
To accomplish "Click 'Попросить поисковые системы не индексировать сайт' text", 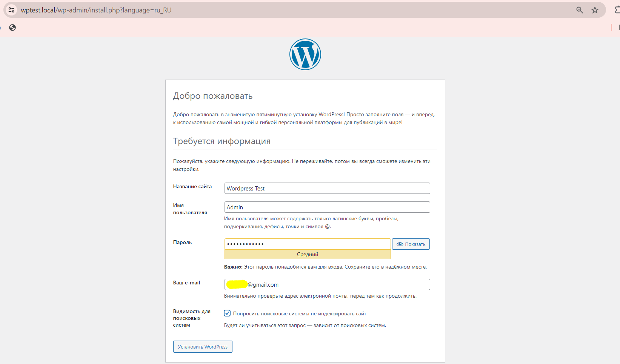I will pos(300,313).
